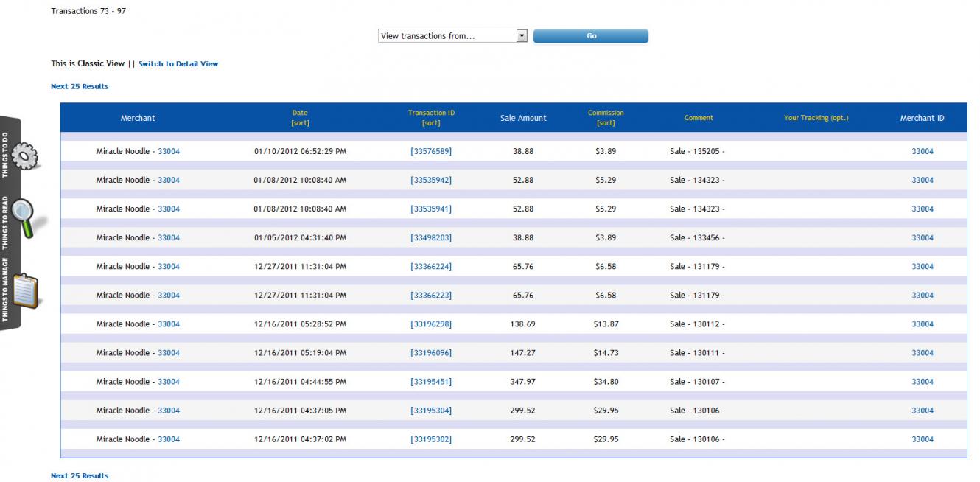The image size is (980, 482).
Task: Open bottom Next 25 Results link
Action: pos(80,476)
